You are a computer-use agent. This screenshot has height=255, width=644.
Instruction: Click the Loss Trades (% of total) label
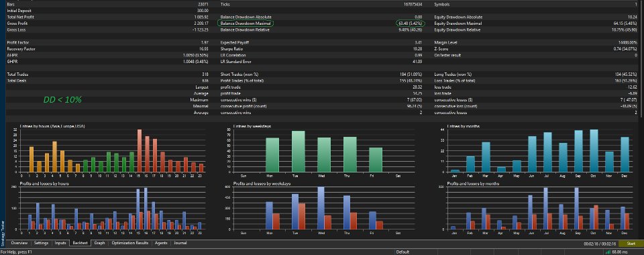[x=455, y=81]
